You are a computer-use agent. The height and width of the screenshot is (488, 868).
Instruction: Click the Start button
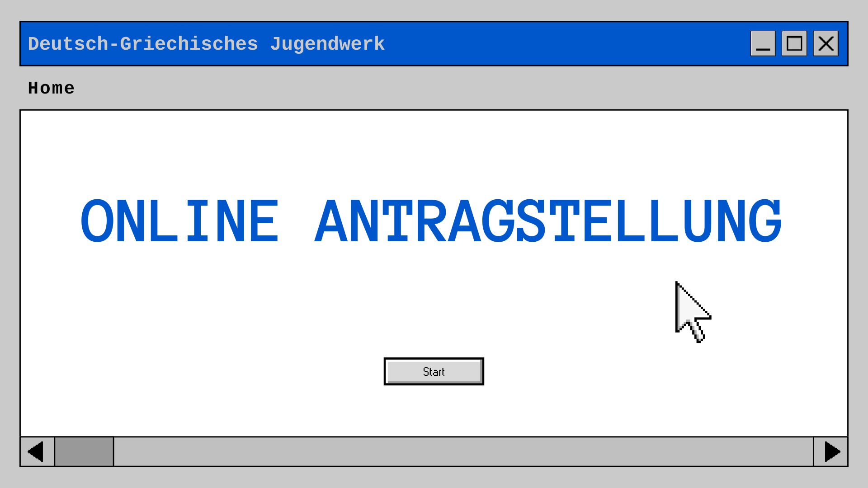pyautogui.click(x=434, y=371)
